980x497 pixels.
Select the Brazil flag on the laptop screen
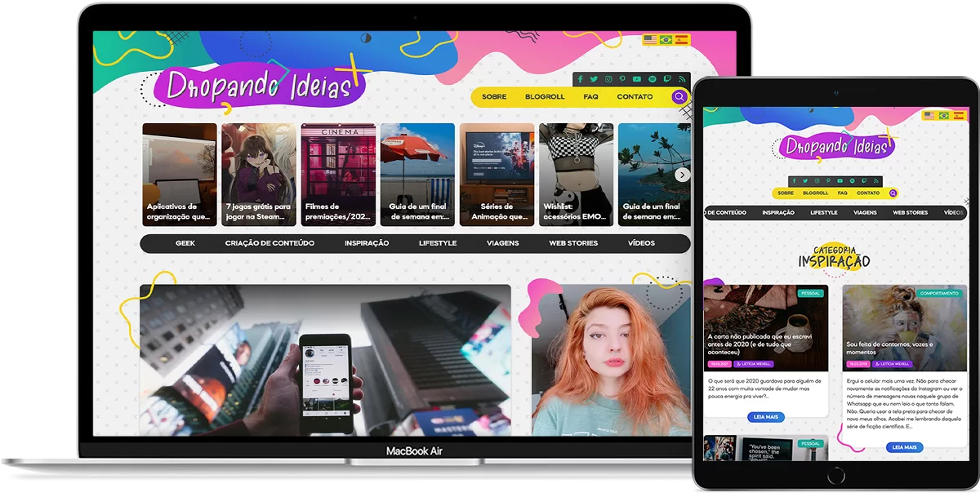pos(666,39)
